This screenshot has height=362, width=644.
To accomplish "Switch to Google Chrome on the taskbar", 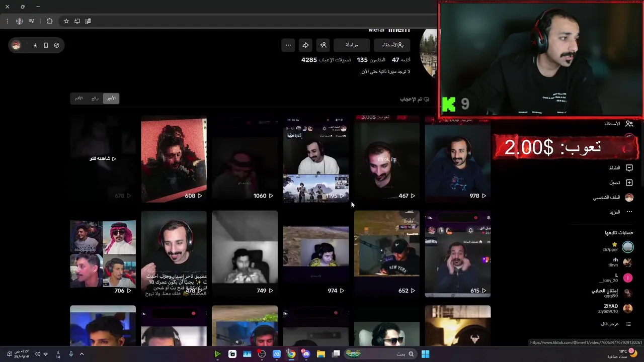I will point(291,354).
